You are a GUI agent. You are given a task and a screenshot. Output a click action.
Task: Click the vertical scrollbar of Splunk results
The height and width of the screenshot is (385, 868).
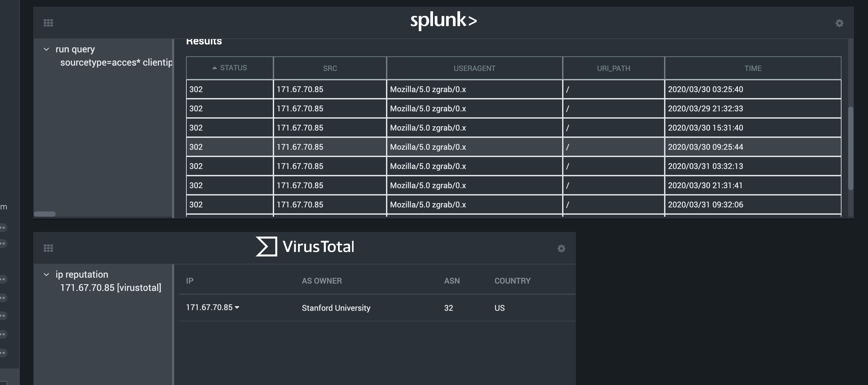point(850,148)
